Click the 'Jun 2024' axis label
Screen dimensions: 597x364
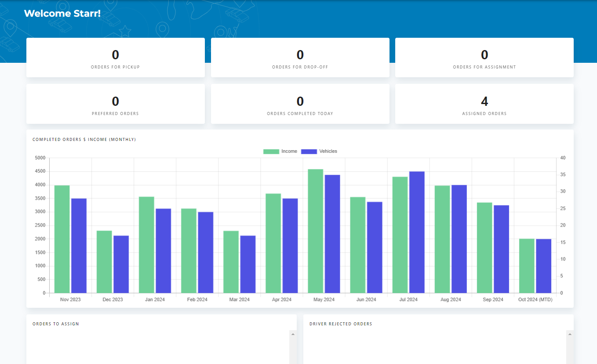point(366,299)
